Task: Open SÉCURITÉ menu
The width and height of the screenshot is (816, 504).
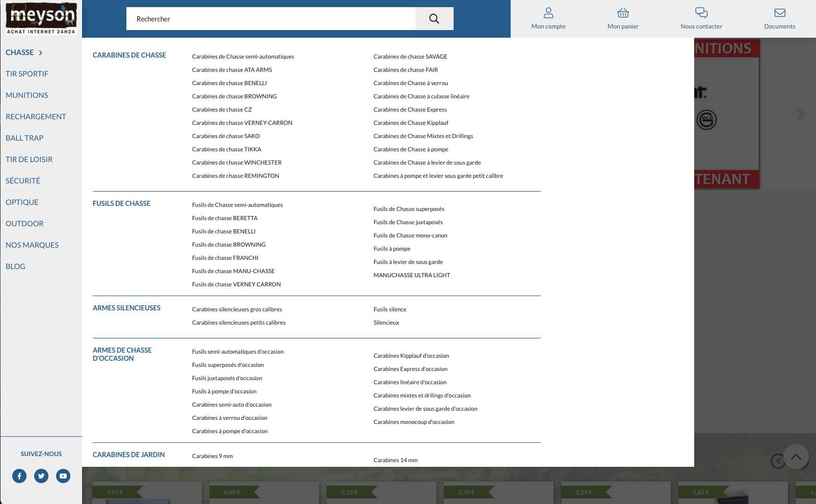Action: click(x=23, y=181)
